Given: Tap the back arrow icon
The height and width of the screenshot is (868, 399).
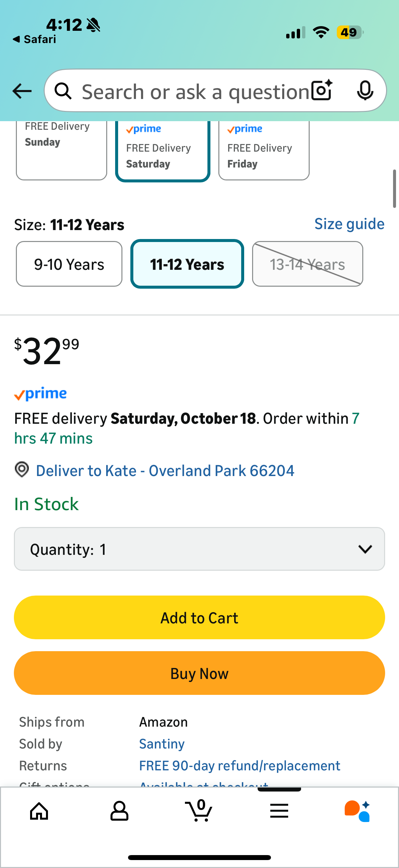Looking at the screenshot, I should (x=22, y=91).
